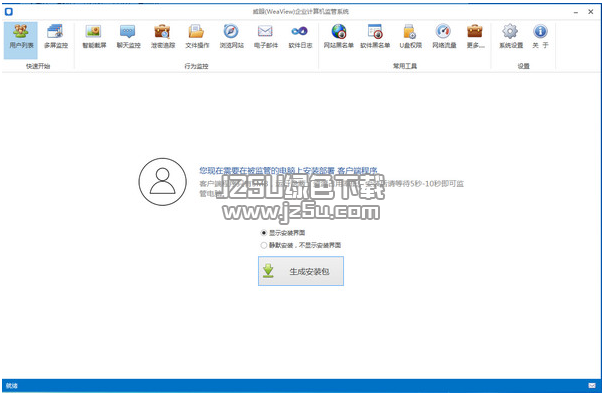This screenshot has width=602, height=394.
Task: Open 网站黑名单 website blacklist
Action: (x=339, y=36)
